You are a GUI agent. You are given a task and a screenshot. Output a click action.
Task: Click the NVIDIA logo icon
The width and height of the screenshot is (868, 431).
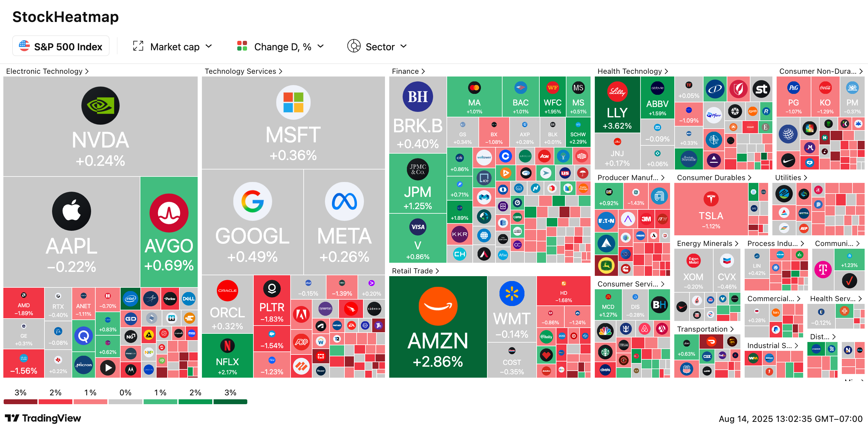point(100,105)
